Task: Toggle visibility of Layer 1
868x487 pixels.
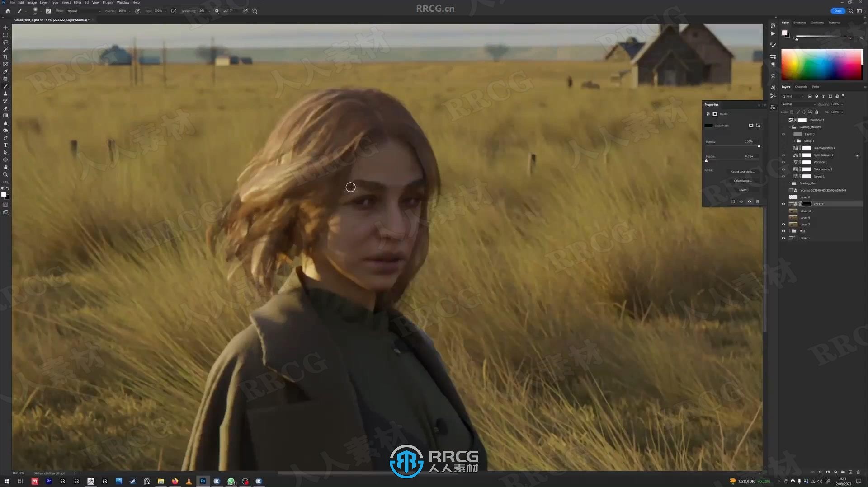Action: 783,238
